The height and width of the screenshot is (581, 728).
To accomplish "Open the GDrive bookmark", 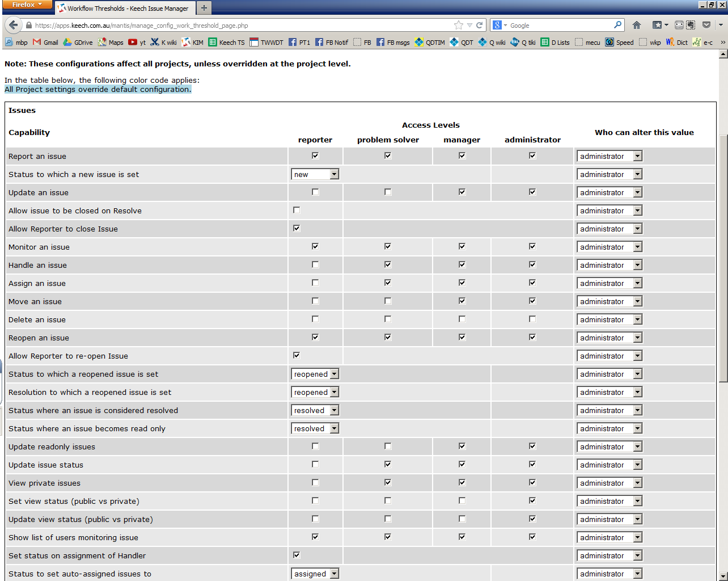I will (x=78, y=43).
